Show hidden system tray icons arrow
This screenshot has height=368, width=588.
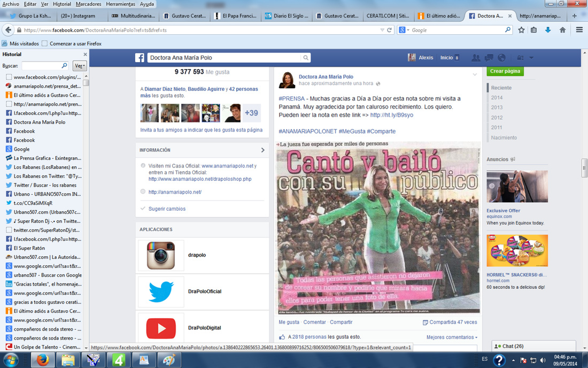click(x=513, y=361)
